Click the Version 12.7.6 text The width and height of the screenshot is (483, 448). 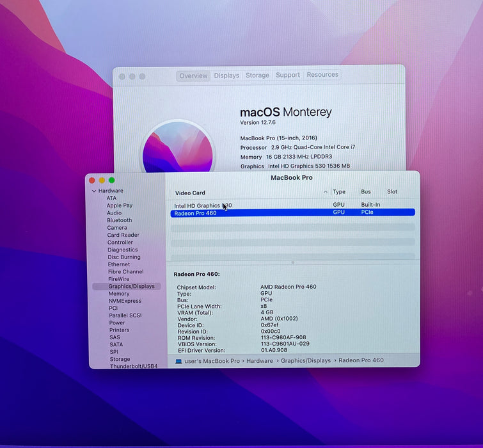pos(258,123)
